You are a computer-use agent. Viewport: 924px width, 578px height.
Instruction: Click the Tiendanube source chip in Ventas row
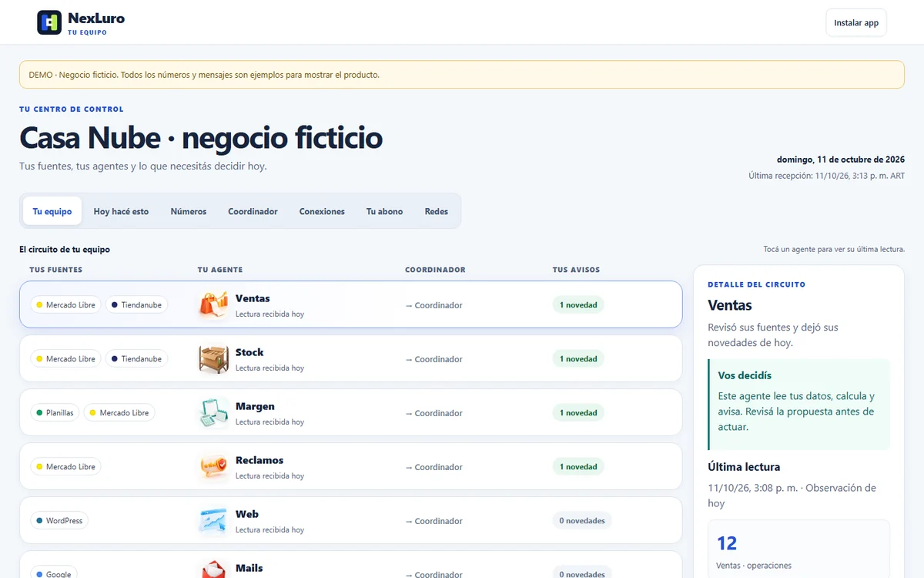[136, 305]
